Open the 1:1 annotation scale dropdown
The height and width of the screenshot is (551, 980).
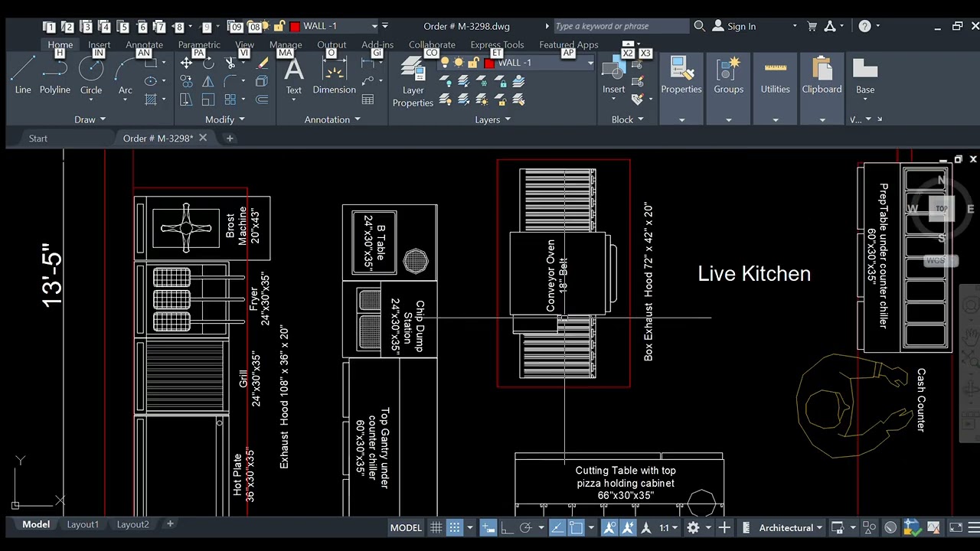pyautogui.click(x=668, y=527)
